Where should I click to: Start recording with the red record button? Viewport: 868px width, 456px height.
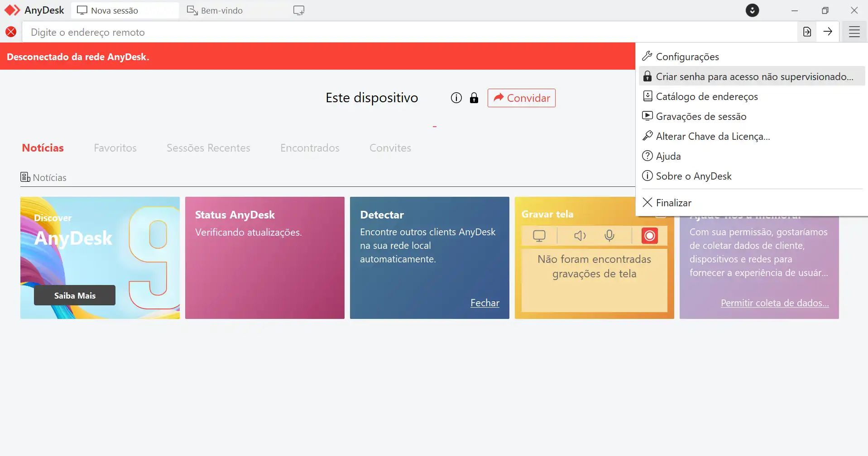coord(649,236)
